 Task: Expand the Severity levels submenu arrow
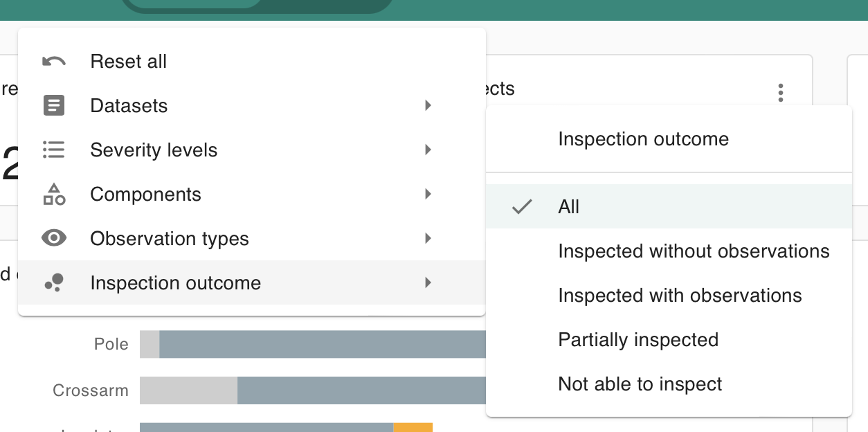tap(428, 150)
